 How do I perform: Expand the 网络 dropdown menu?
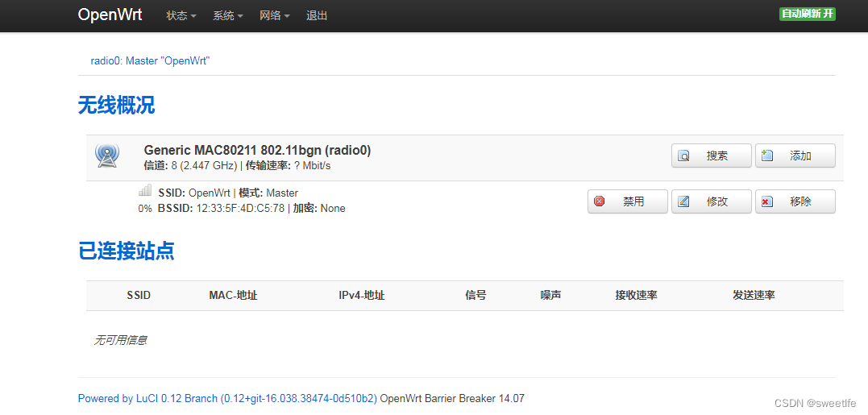(x=275, y=15)
